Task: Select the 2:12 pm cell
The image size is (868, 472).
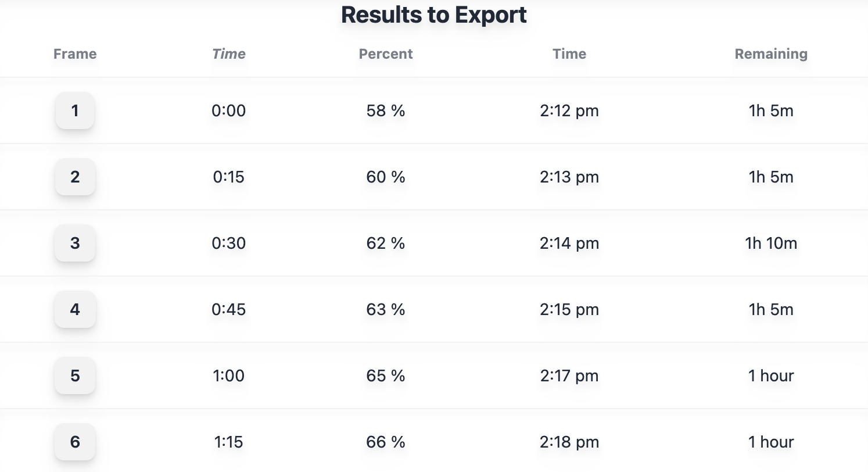Action: pyautogui.click(x=569, y=110)
